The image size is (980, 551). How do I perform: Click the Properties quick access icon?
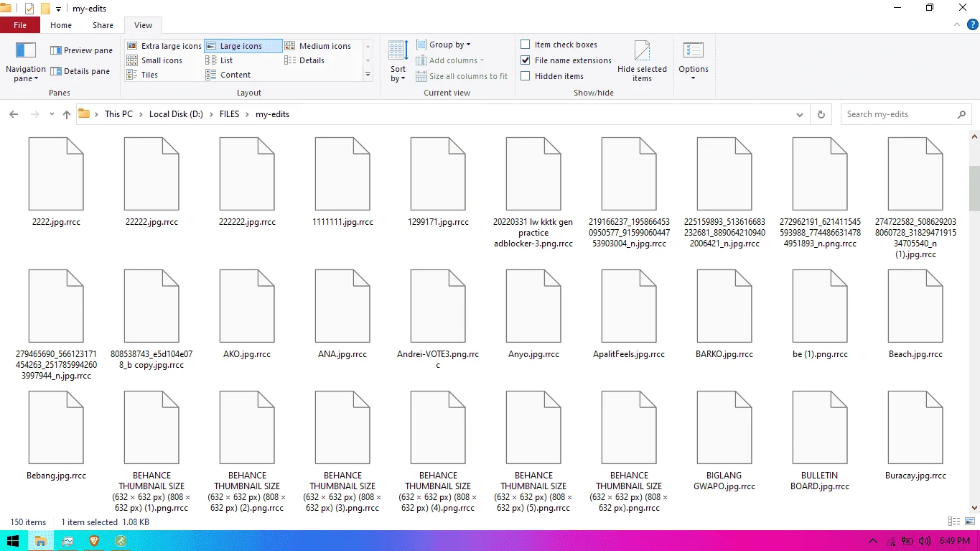(x=29, y=9)
